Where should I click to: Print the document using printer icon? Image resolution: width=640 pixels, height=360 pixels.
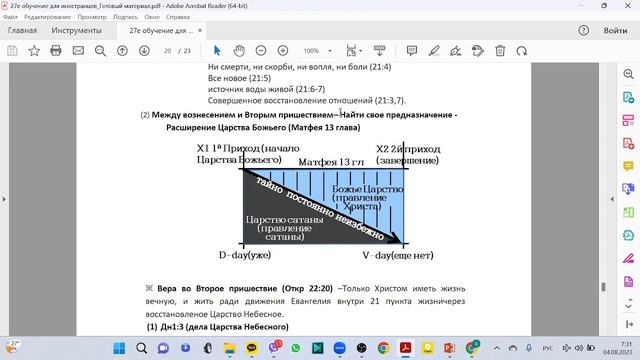[56, 51]
